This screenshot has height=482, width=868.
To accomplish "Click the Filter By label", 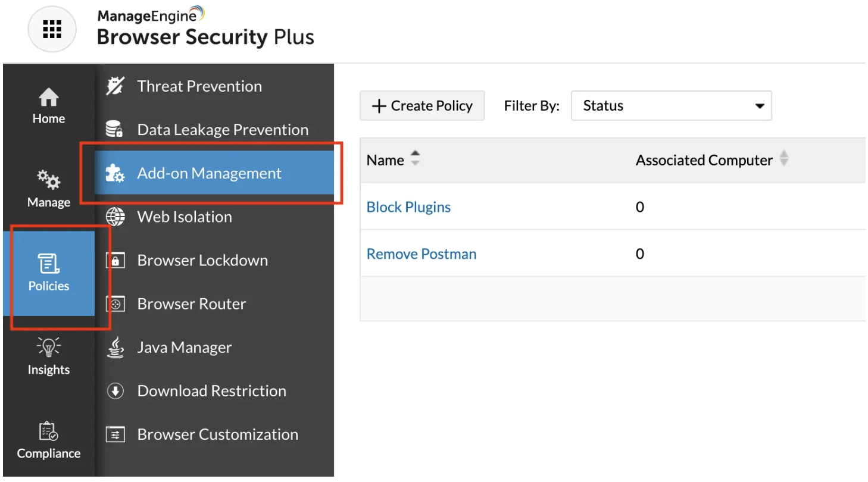I will (x=532, y=106).
